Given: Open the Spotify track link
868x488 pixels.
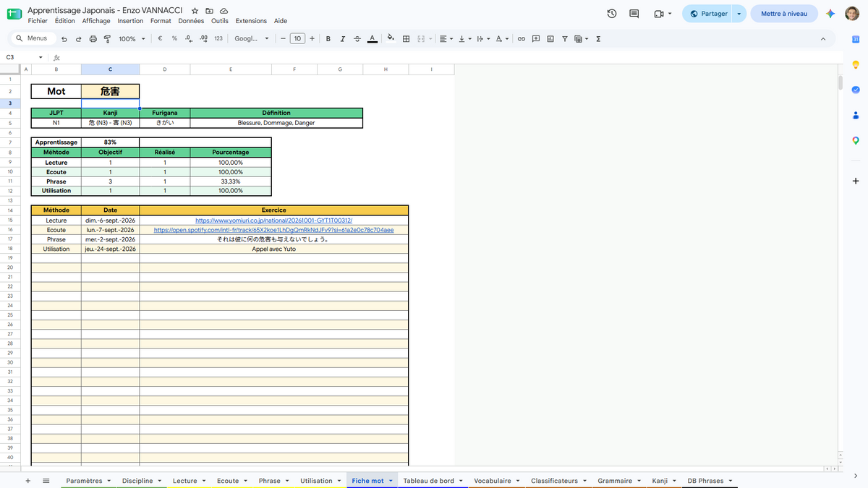Looking at the screenshot, I should pos(273,230).
